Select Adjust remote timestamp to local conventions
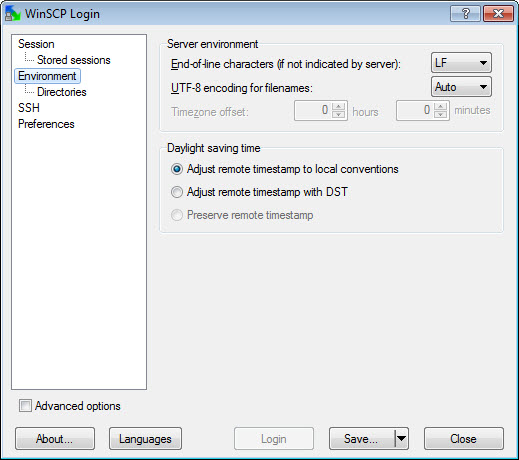 coord(177,169)
